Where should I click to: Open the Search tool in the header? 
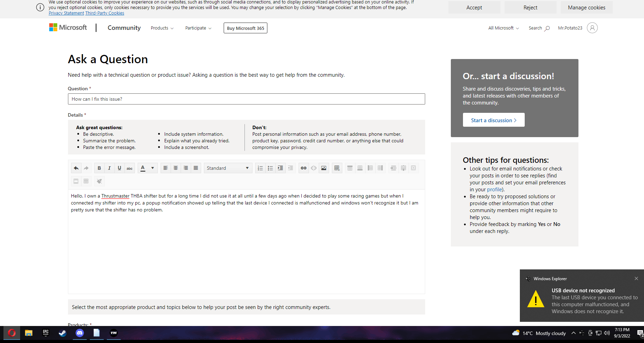pos(539,28)
